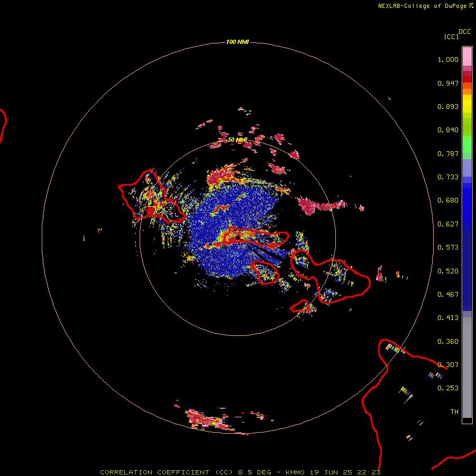The image size is (476, 476).
Task: Select the 0.467 scale value
Action: [x=448, y=295]
